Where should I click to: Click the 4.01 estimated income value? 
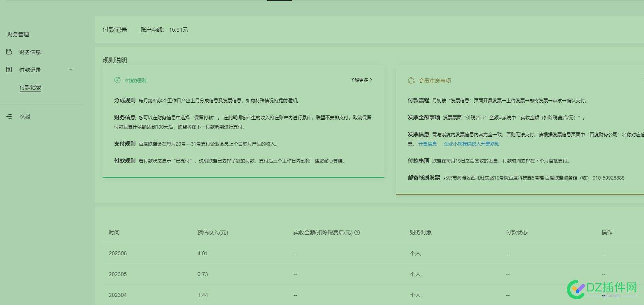[202, 253]
